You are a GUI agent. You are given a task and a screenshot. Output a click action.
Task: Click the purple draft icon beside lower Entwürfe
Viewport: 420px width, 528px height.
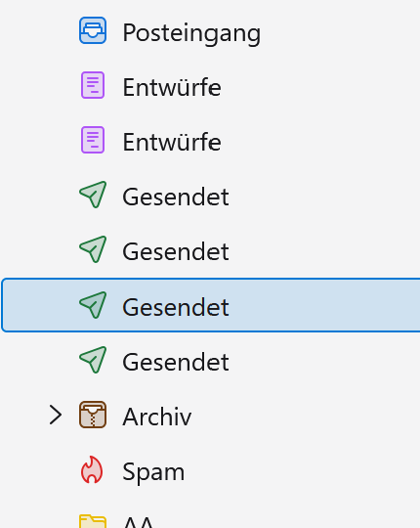(x=93, y=140)
